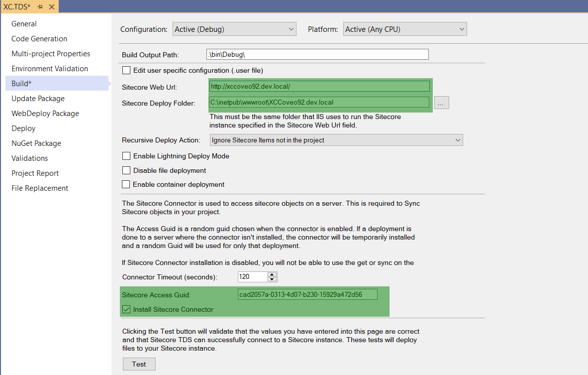
Task: Select the Build* page
Action: (57, 83)
